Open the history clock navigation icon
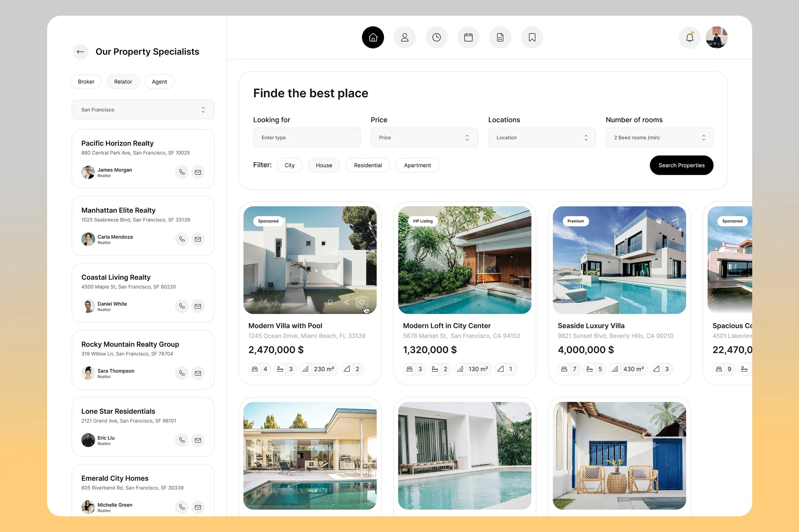 pyautogui.click(x=436, y=38)
